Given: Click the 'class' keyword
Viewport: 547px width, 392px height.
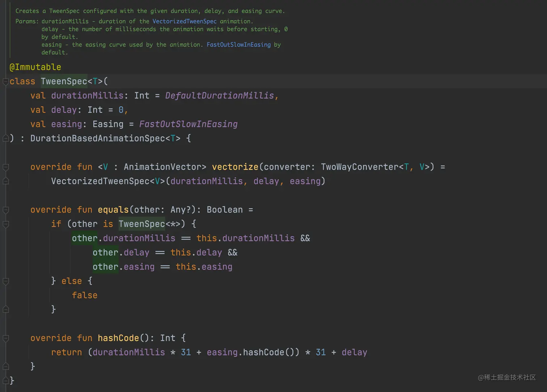Looking at the screenshot, I should click(22, 81).
